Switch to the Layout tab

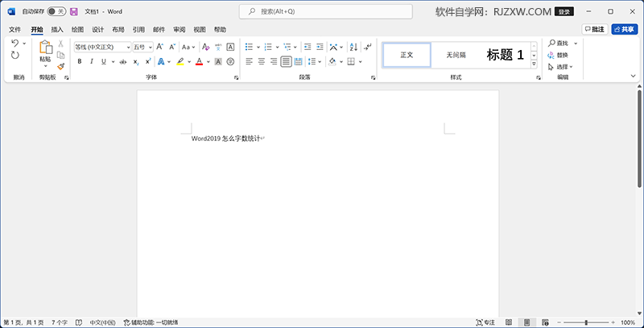coord(118,30)
